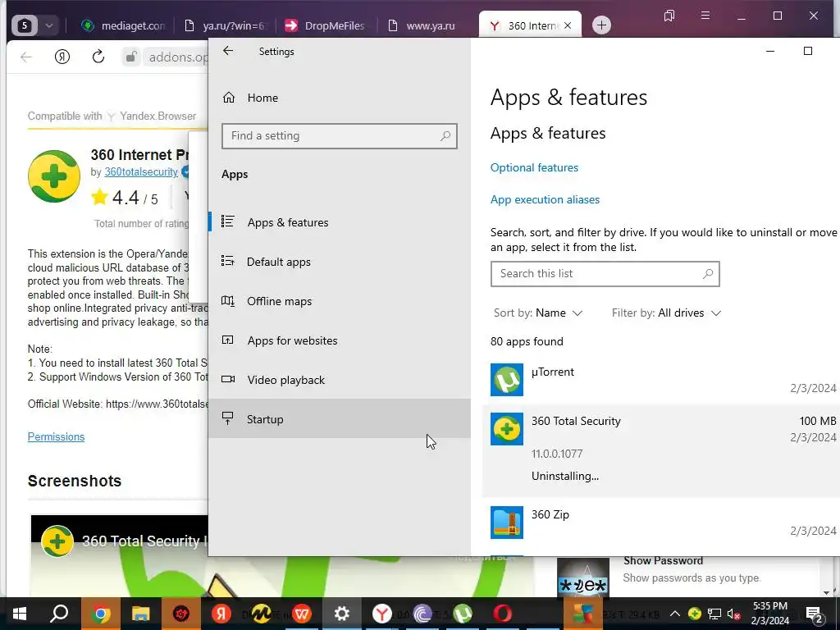Open Settings gear in taskbar
This screenshot has width=840, height=630.
[342, 614]
